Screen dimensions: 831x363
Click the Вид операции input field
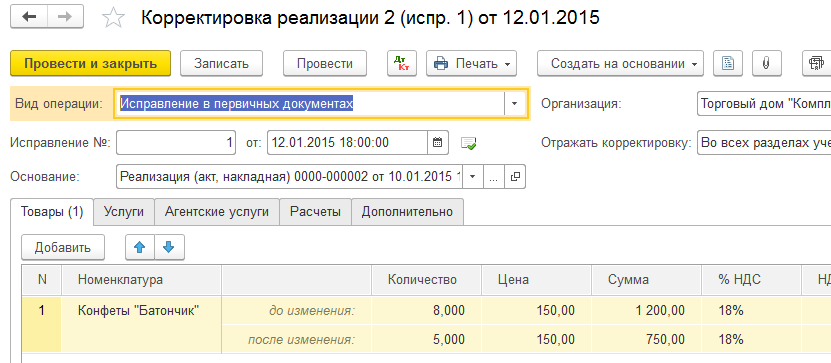pyautogui.click(x=311, y=104)
